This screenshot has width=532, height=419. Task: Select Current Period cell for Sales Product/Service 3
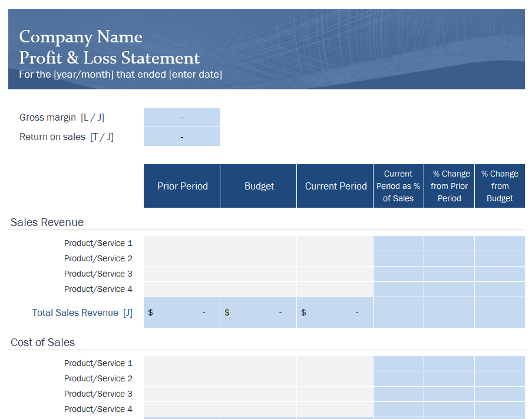coord(335,274)
